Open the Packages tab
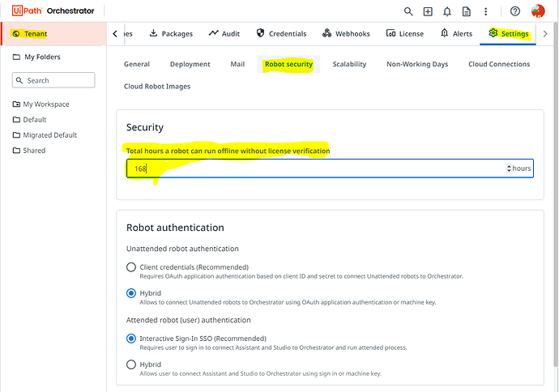The height and width of the screenshot is (392, 559). [171, 33]
